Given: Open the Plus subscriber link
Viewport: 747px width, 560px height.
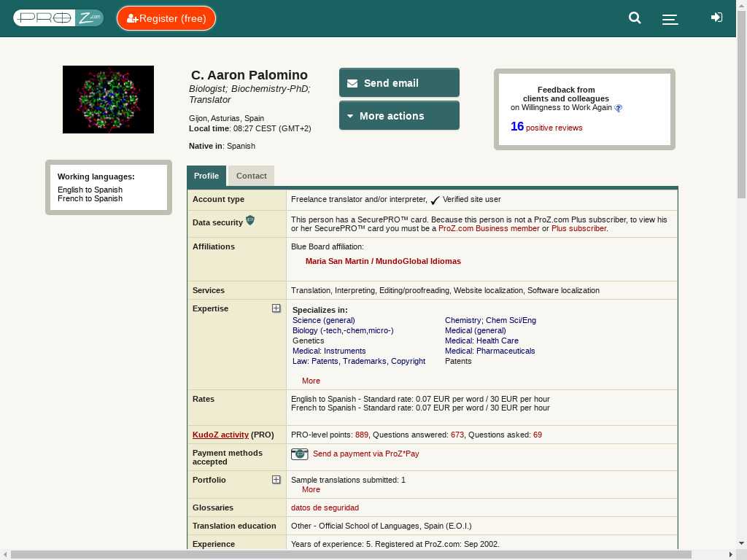Looking at the screenshot, I should [578, 228].
